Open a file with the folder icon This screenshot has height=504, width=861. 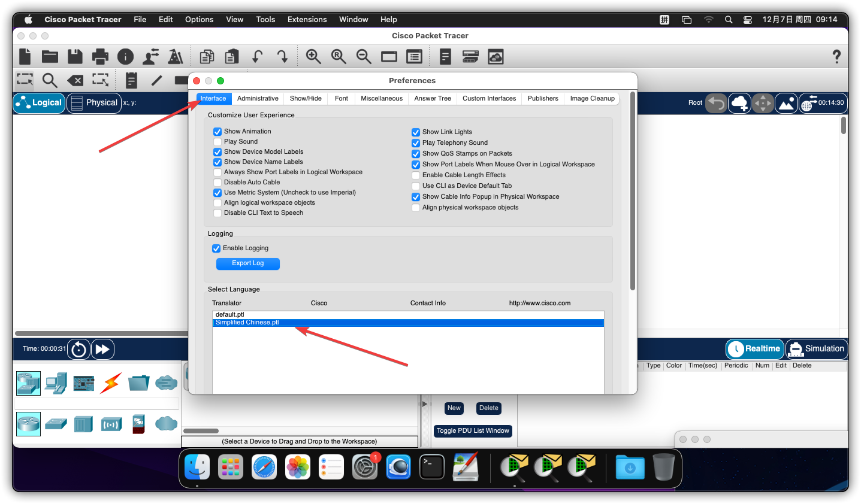pyautogui.click(x=50, y=57)
